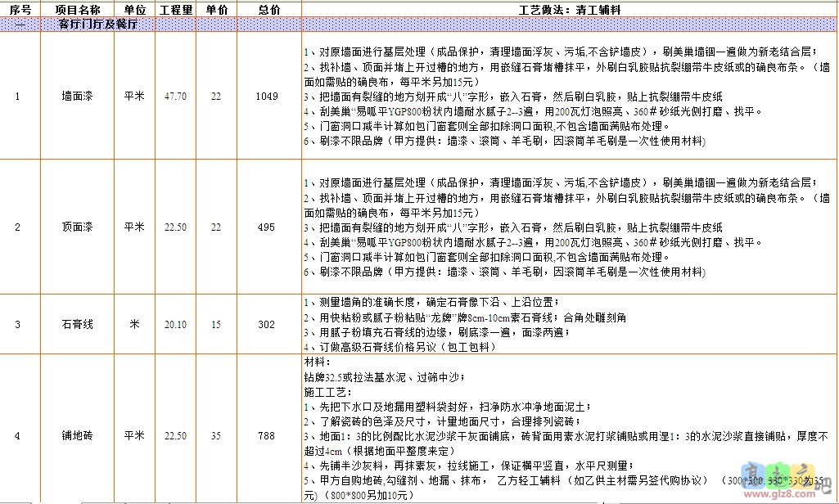Select the 项目名称 header cell
Viewport: 839px width, 504px height.
point(78,9)
